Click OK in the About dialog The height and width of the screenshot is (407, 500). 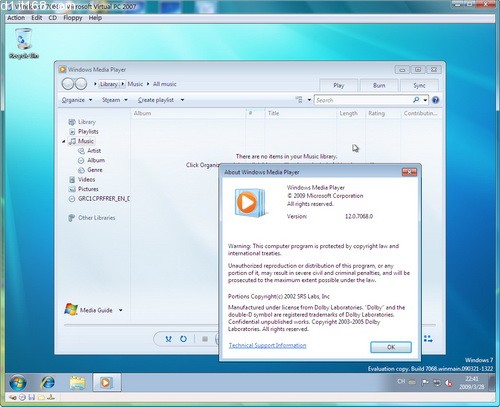click(x=391, y=347)
